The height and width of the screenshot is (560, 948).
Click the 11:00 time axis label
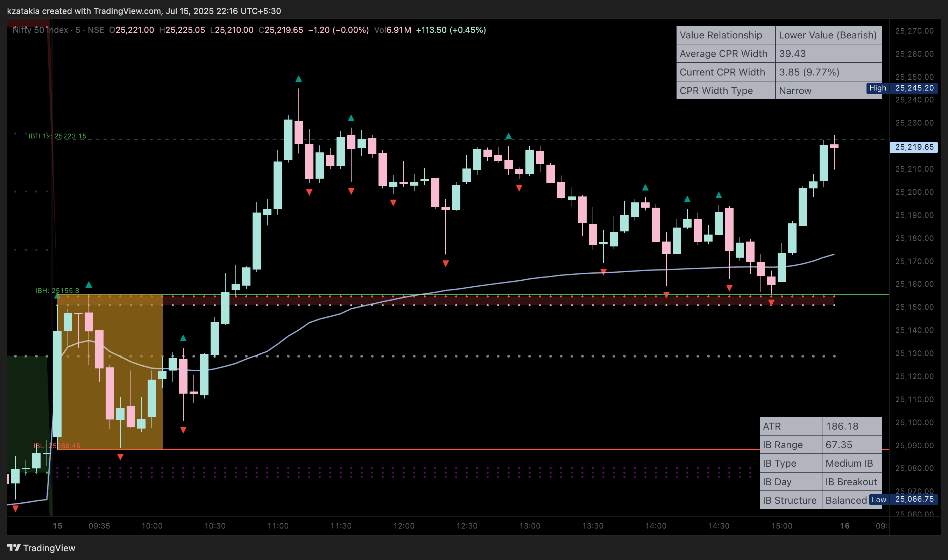pos(278,526)
